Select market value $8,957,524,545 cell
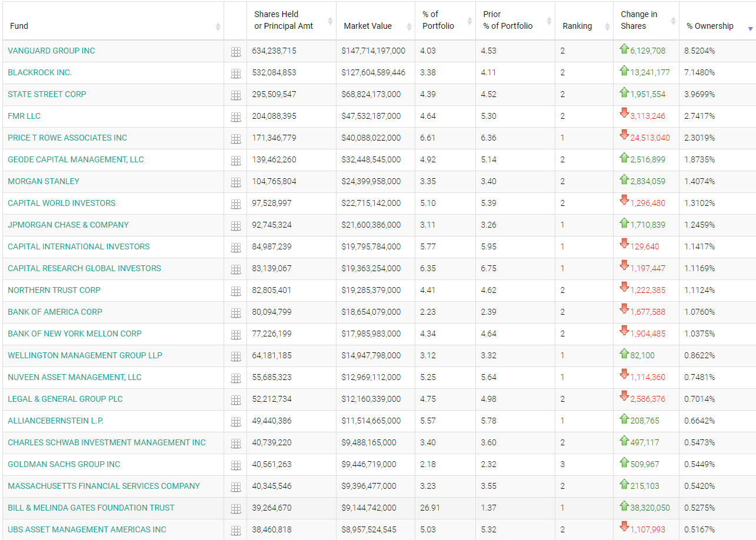The height and width of the screenshot is (540, 756). 371,529
